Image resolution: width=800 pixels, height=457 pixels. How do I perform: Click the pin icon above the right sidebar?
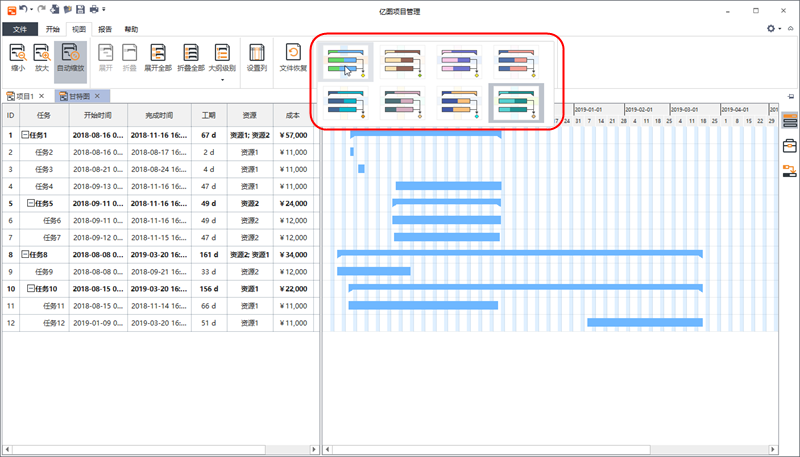tap(791, 96)
